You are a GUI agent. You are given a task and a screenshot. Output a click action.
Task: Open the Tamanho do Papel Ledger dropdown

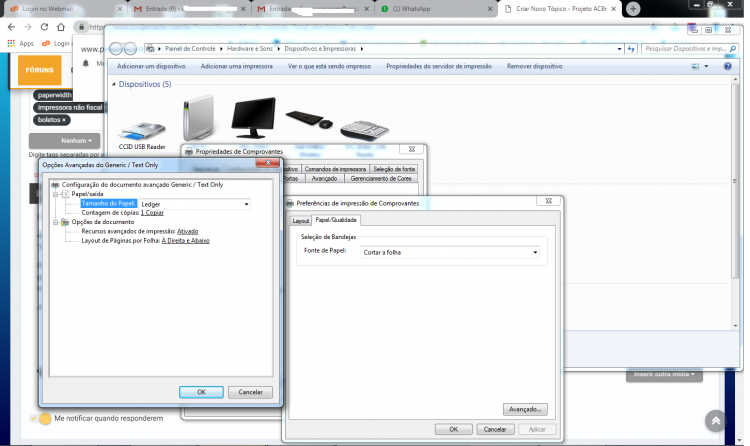point(194,204)
